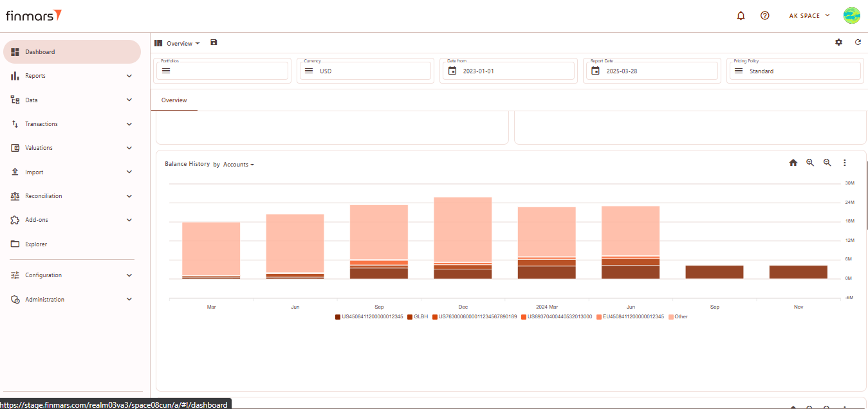868x409 pixels.
Task: Refresh the dashboard with the reload icon
Action: (x=858, y=42)
